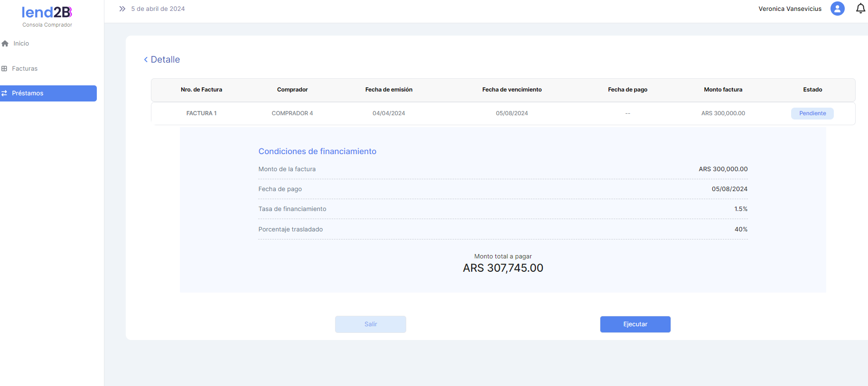The height and width of the screenshot is (386, 868).
Task: Click the Nro. de Factura column header
Action: pos(201,90)
